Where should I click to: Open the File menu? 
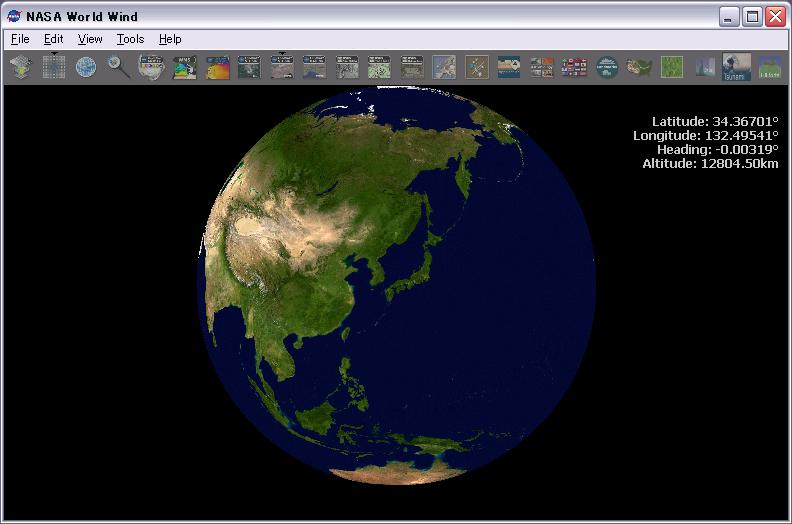click(20, 39)
